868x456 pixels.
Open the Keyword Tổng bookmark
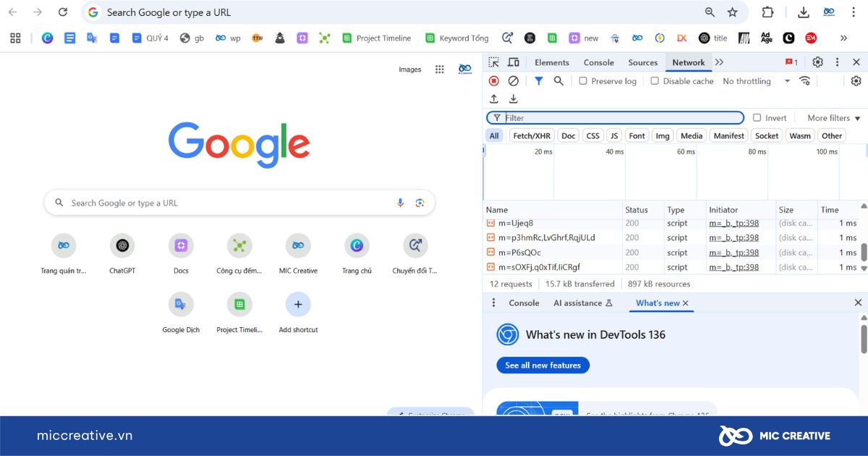point(457,38)
